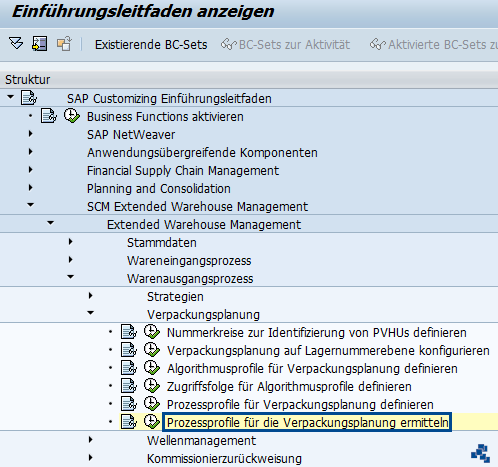This screenshot has height=467, width=498.
Task: Expand the Wellenmanagement node
Action: (90, 440)
